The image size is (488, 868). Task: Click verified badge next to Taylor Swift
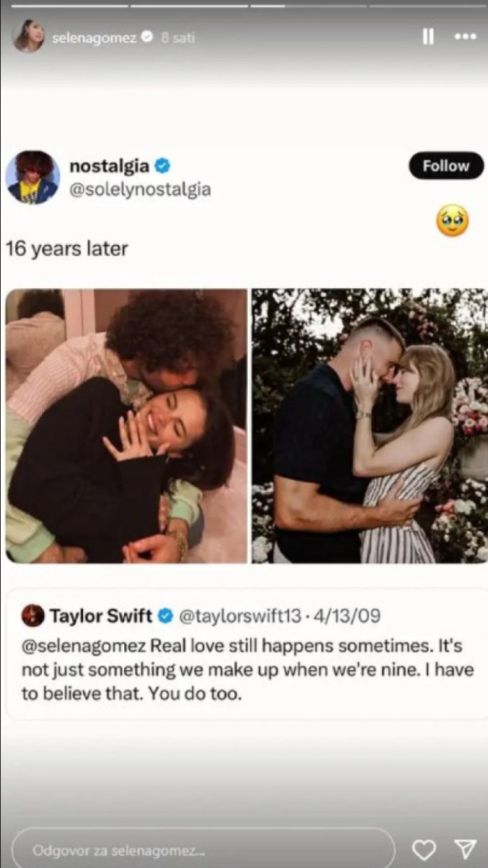[x=165, y=616]
